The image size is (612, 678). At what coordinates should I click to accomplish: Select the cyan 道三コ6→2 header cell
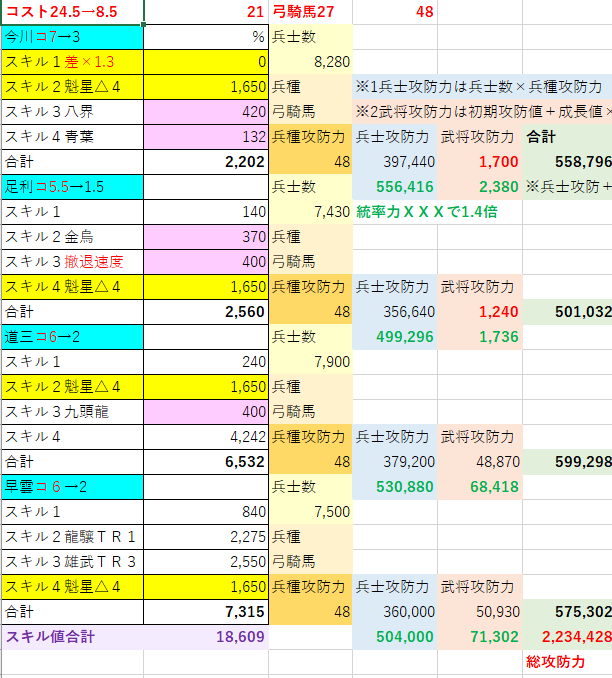click(x=72, y=337)
